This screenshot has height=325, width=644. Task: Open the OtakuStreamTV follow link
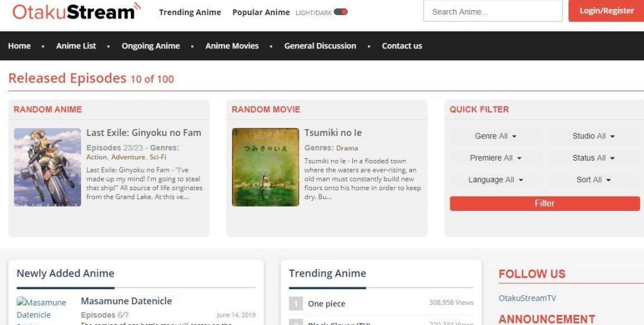pos(528,299)
